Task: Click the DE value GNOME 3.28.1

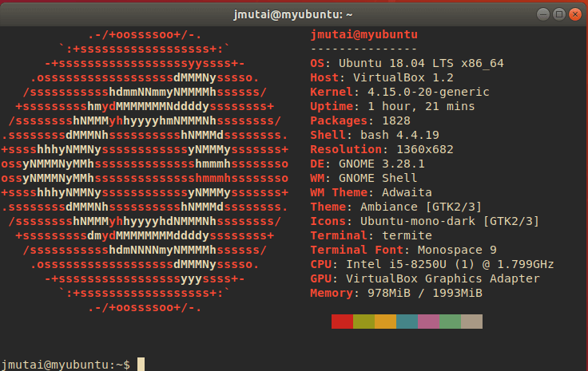Action: point(382,164)
